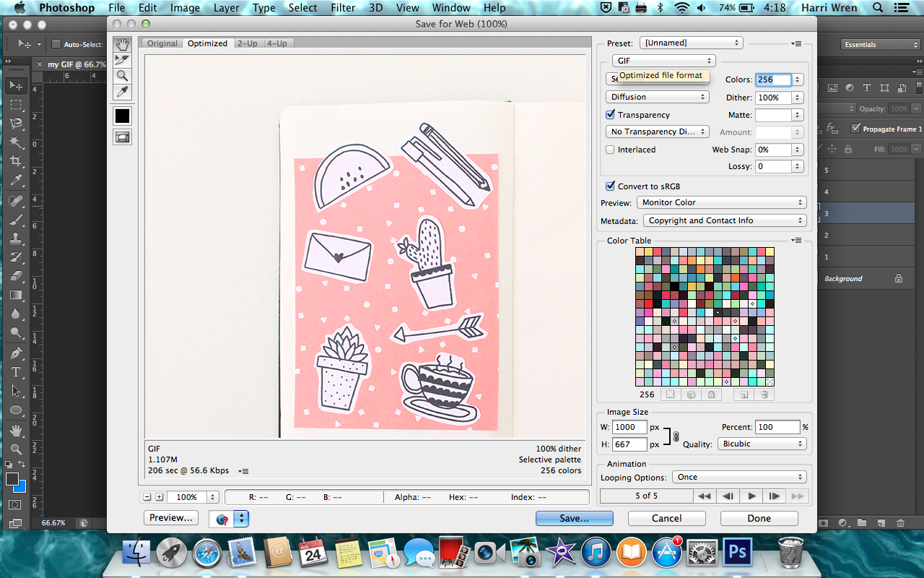Select the Clone Stamp tool
The height and width of the screenshot is (578, 924).
point(15,238)
